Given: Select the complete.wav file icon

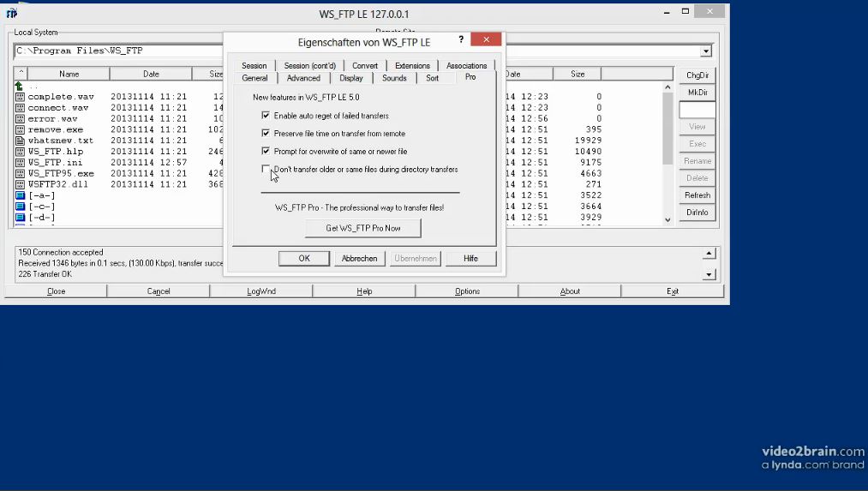Looking at the screenshot, I should click(x=20, y=97).
